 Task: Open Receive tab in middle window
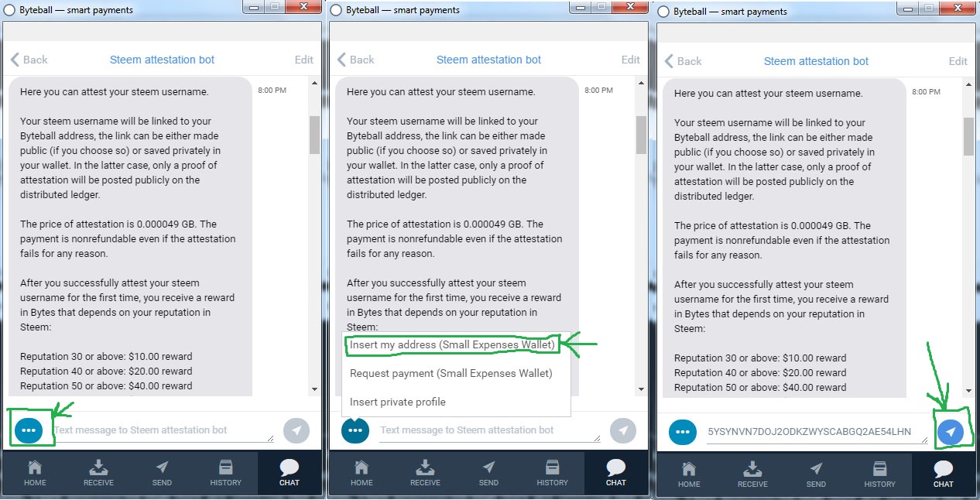[425, 473]
